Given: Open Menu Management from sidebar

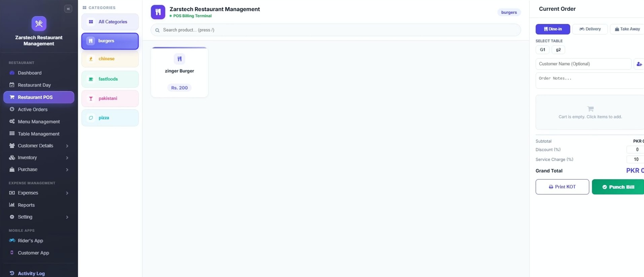Looking at the screenshot, I should 39,122.
